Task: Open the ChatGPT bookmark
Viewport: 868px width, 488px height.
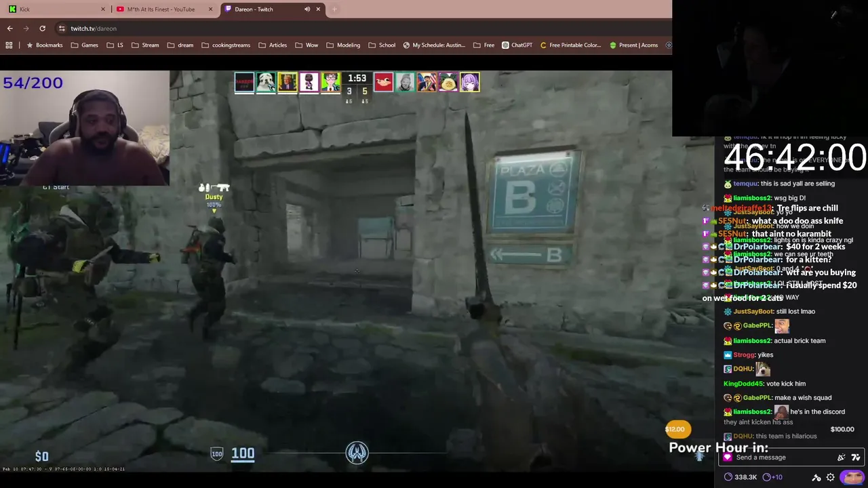Action: [x=517, y=45]
